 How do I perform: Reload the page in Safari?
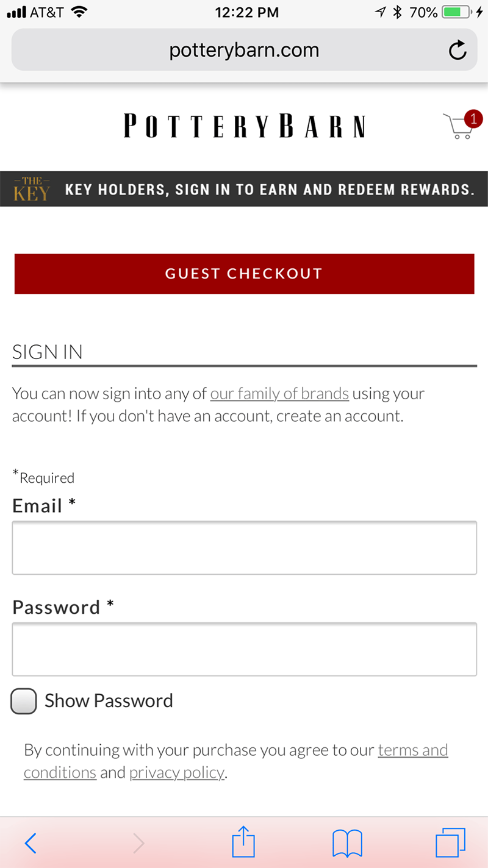coord(457,51)
